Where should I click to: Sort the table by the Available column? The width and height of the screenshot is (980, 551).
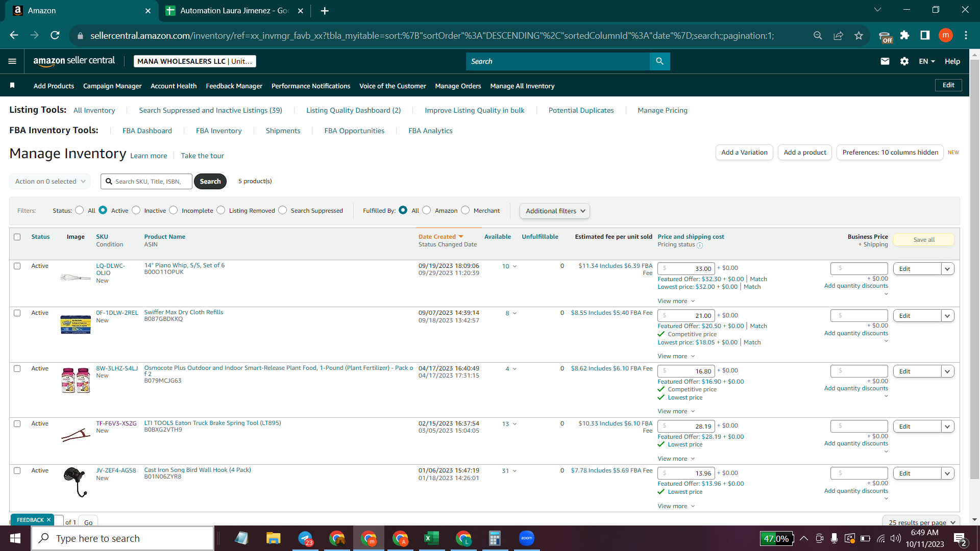(498, 237)
